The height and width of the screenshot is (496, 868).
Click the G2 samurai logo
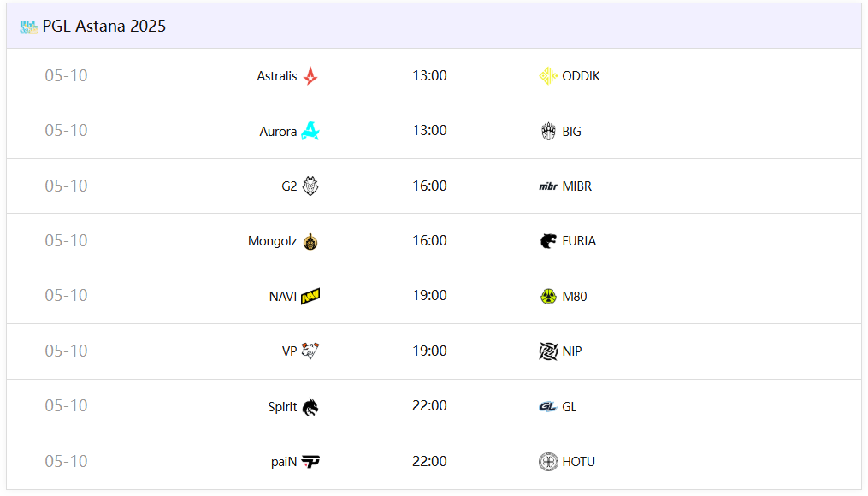pyautogui.click(x=310, y=186)
